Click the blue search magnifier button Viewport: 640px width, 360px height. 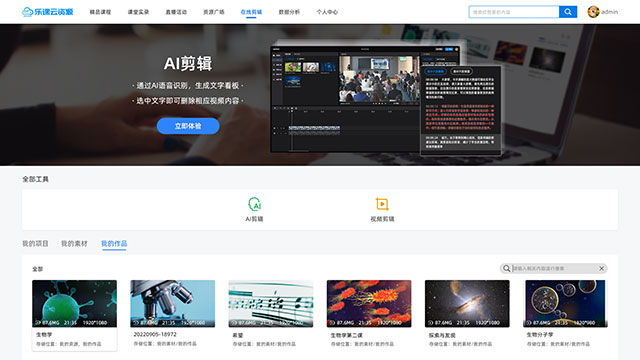pos(568,12)
